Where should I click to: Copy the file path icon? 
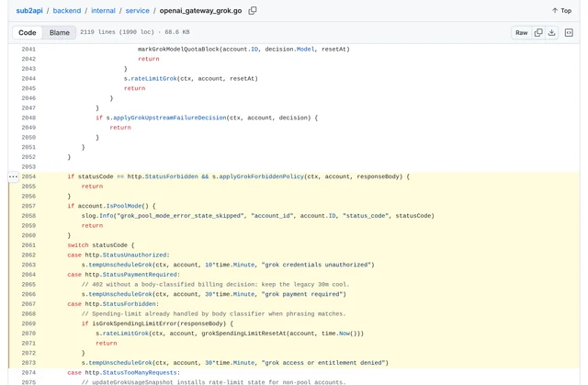click(x=253, y=10)
